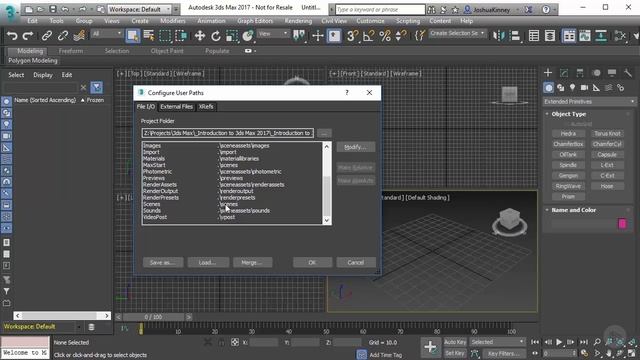
Task: Select Shapes category icon
Action: tap(561, 87)
